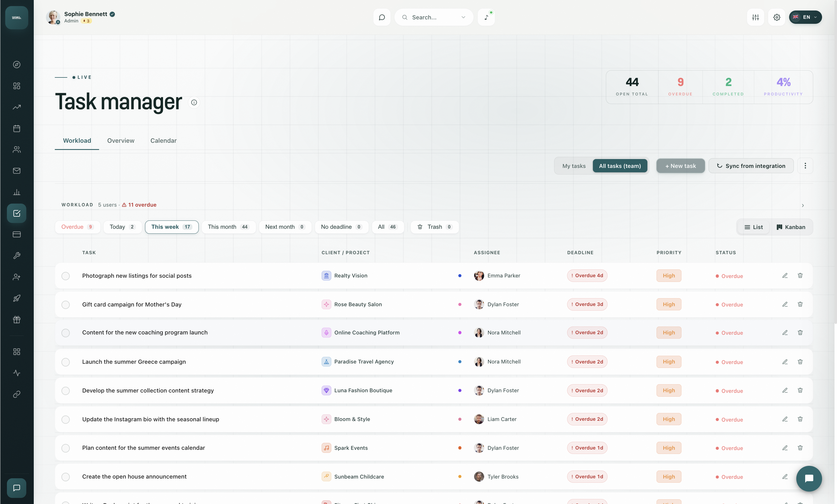
Task: Switch to All tasks (team) view
Action: (620, 166)
